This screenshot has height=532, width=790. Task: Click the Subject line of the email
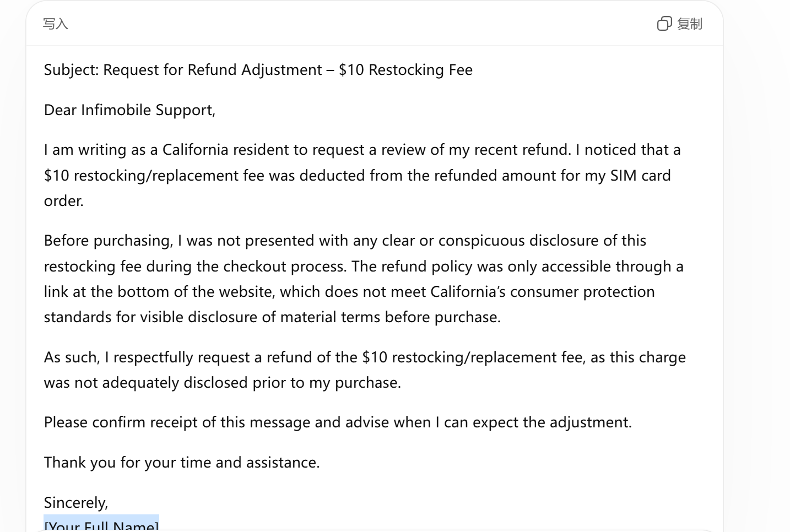click(x=258, y=70)
